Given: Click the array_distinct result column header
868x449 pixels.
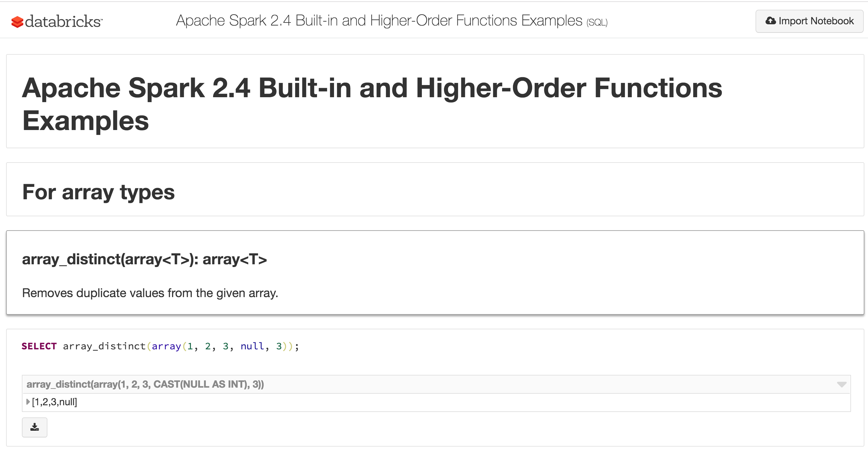Looking at the screenshot, I should pos(145,384).
